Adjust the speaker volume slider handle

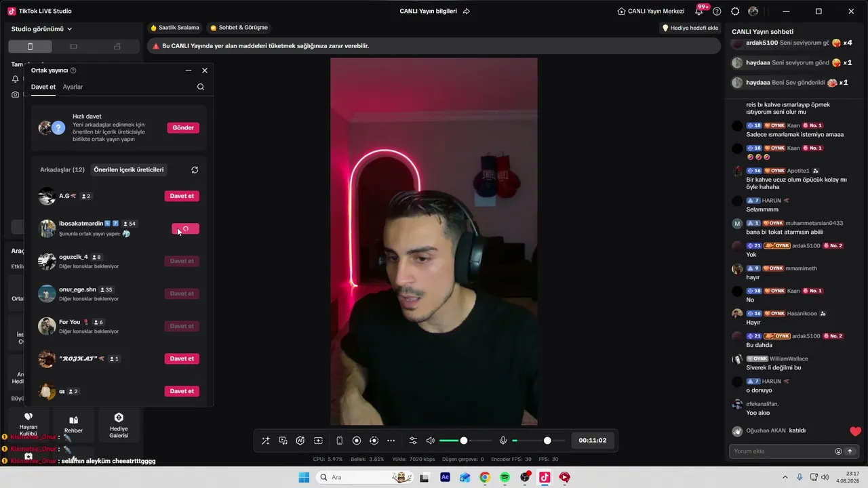(x=464, y=441)
